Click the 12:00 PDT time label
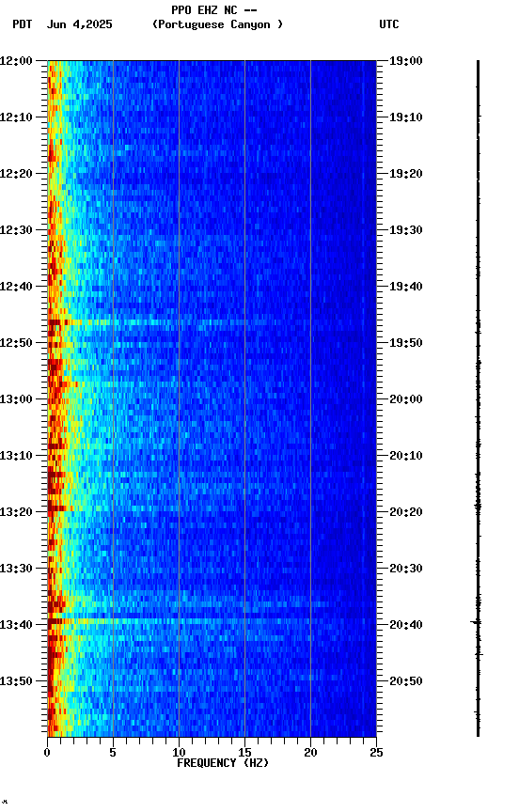Viewport: 519px width, 812px height. (16, 61)
